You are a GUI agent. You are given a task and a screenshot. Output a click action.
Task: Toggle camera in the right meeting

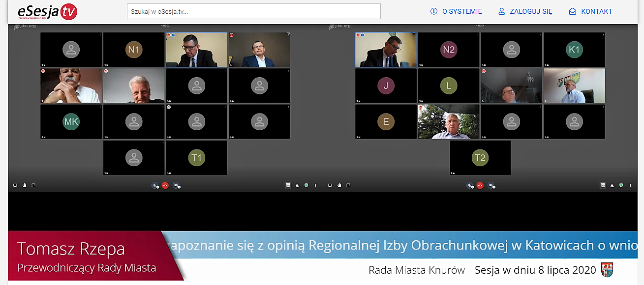click(491, 186)
